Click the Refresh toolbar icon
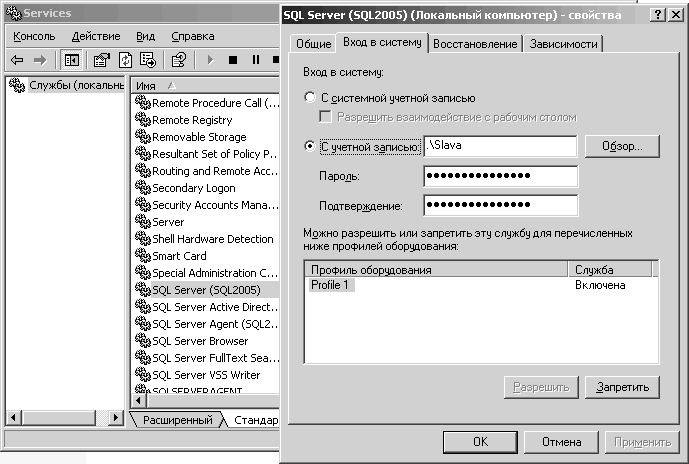689x464 pixels. coord(124,60)
